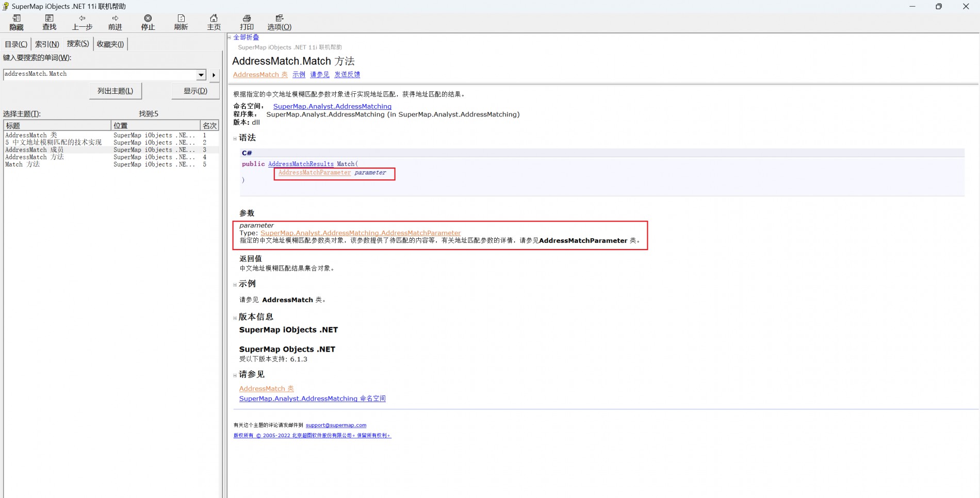Open the 收藏夹(I) tab

(110, 44)
